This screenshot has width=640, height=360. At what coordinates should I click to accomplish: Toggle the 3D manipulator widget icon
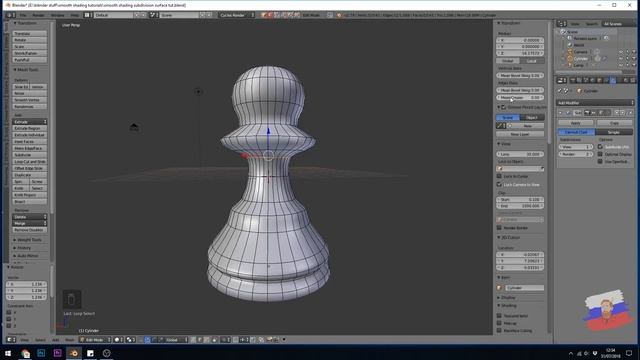point(147,340)
